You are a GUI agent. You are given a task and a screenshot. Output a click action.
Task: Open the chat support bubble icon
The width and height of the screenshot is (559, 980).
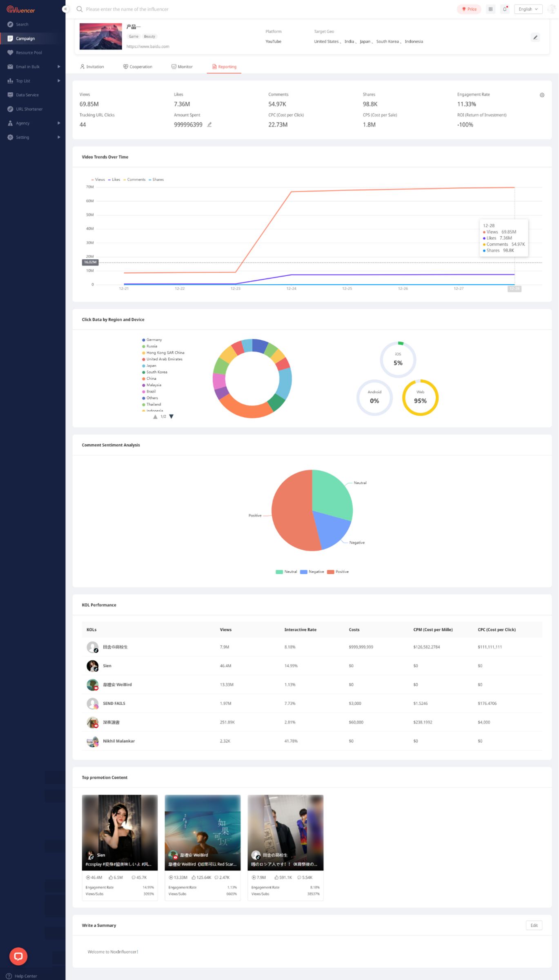18,956
